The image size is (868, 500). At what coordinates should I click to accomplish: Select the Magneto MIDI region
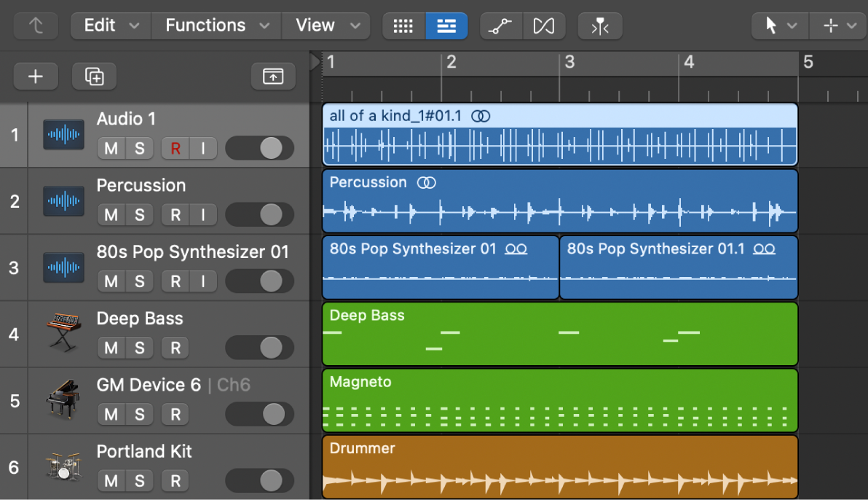[x=560, y=400]
